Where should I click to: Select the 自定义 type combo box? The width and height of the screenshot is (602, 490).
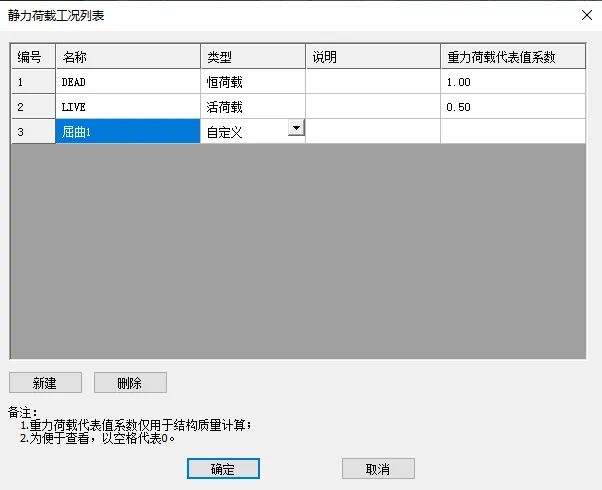(x=244, y=131)
